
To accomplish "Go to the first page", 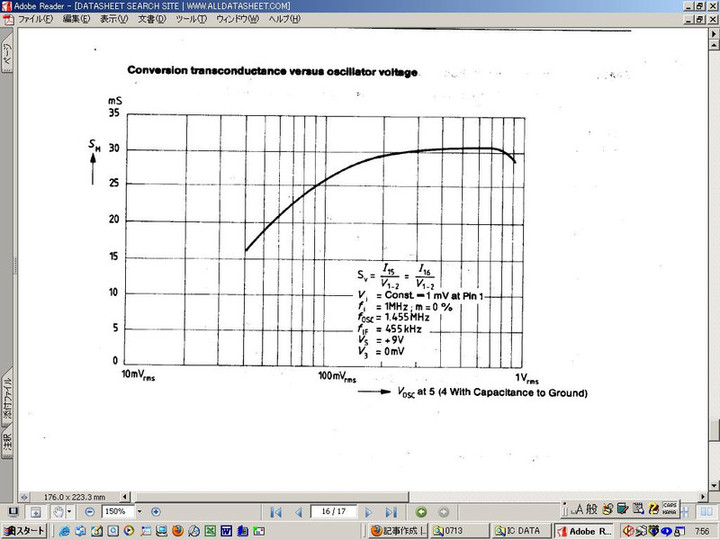I will [276, 512].
